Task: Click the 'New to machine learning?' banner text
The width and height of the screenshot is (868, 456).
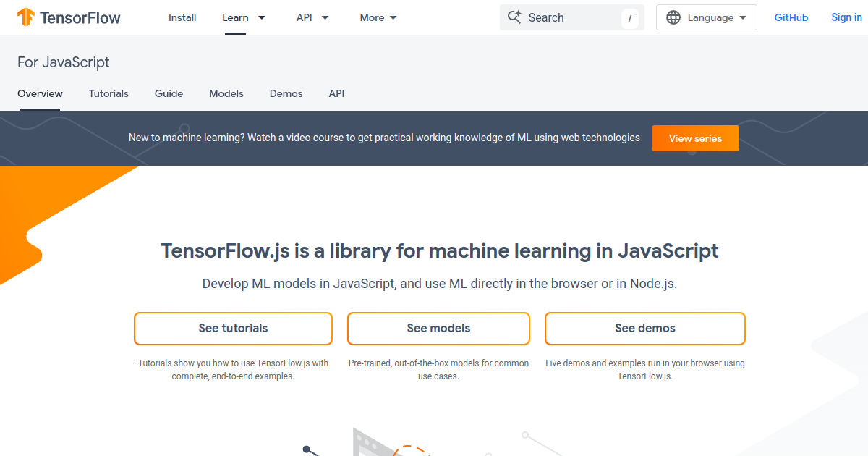Action: coord(384,138)
